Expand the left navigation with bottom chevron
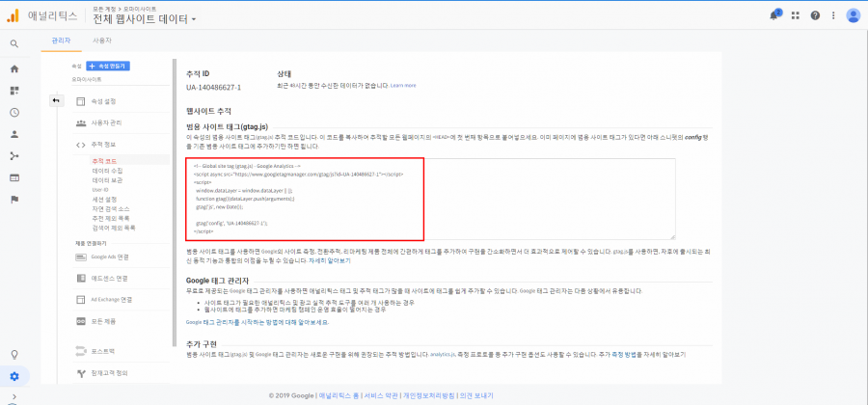Screen dimensions: 868x405 pyautogui.click(x=14, y=396)
